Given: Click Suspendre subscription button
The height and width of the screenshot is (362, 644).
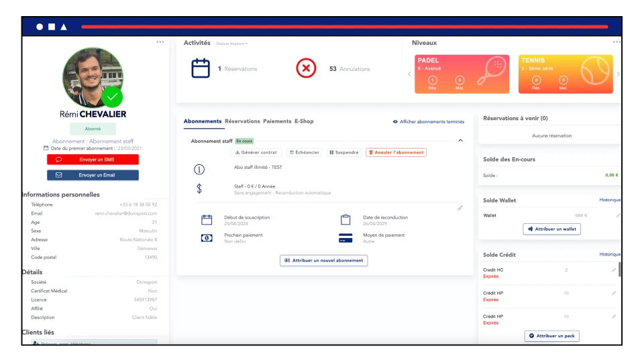Looking at the screenshot, I should pos(344,152).
